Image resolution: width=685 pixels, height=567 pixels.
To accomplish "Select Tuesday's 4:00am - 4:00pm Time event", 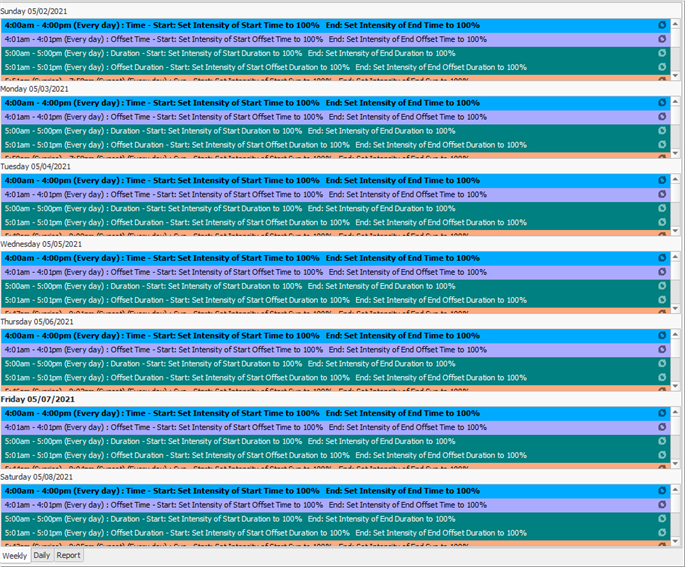I will click(x=240, y=181).
